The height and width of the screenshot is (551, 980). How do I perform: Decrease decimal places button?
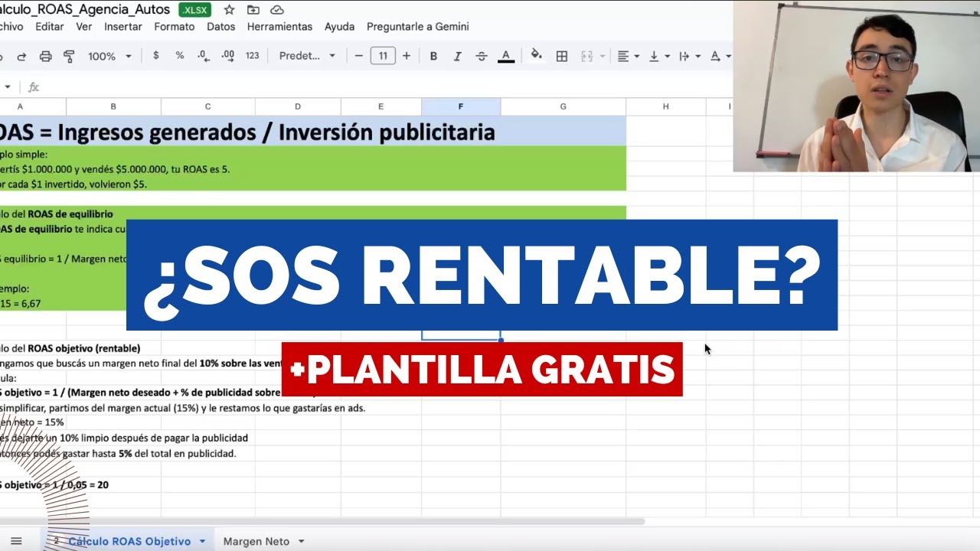pyautogui.click(x=203, y=56)
